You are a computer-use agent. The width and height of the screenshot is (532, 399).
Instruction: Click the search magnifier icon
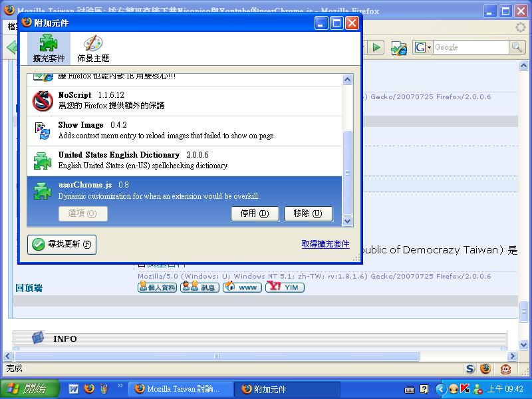(x=517, y=47)
